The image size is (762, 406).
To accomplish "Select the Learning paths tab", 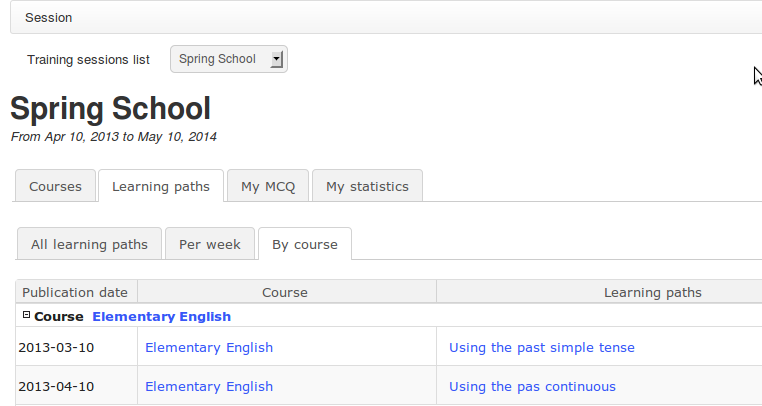I will click(161, 186).
